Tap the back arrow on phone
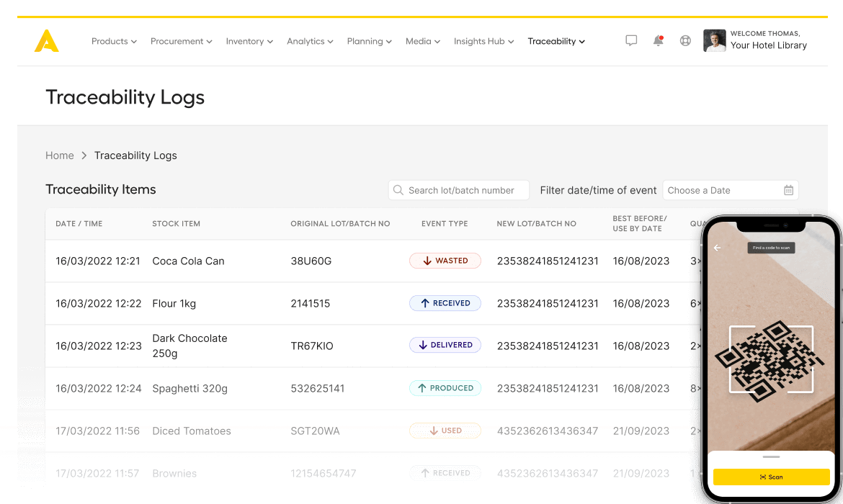The height and width of the screenshot is (504, 843). [x=717, y=248]
